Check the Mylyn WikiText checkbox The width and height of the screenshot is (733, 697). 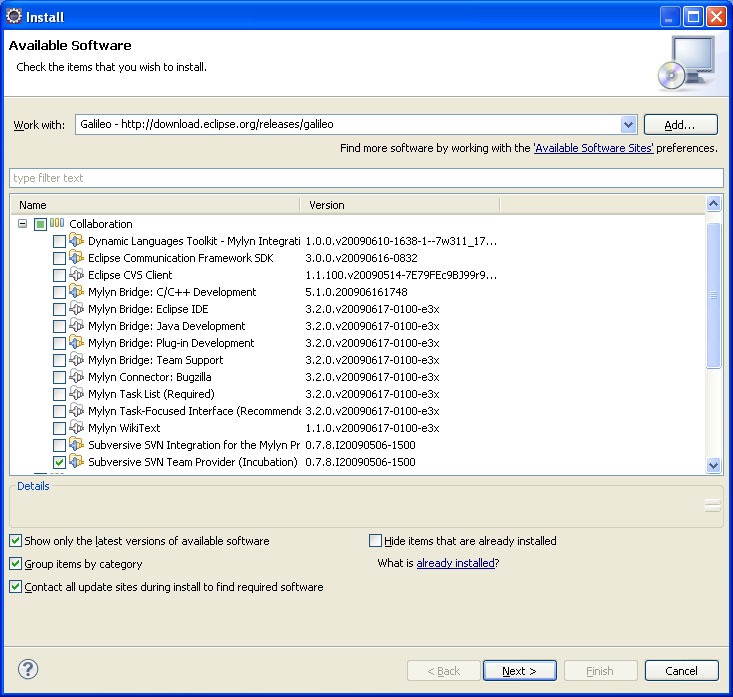[59, 428]
